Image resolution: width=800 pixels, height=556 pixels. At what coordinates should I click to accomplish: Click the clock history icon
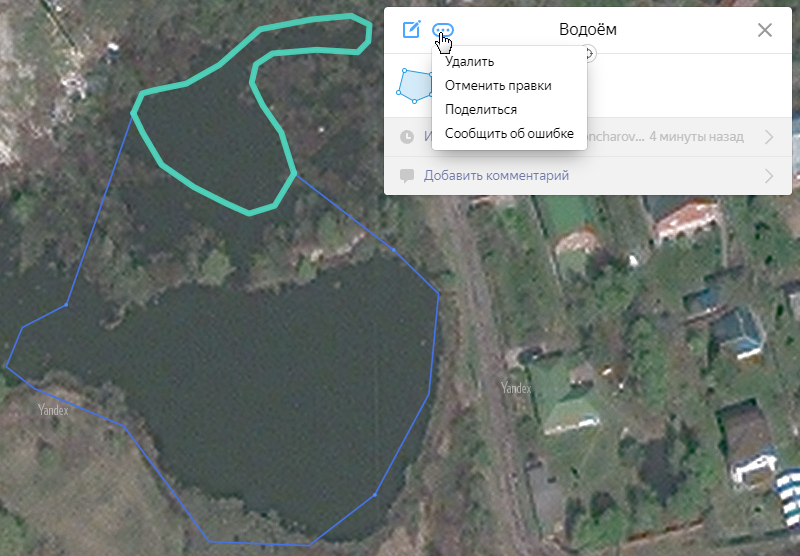pos(407,137)
